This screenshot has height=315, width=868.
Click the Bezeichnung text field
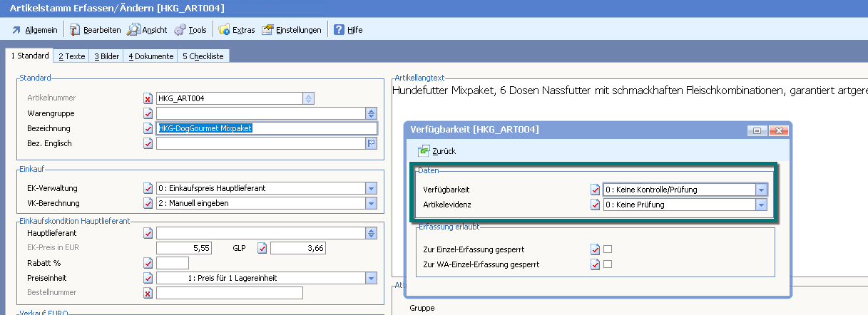[x=265, y=128]
